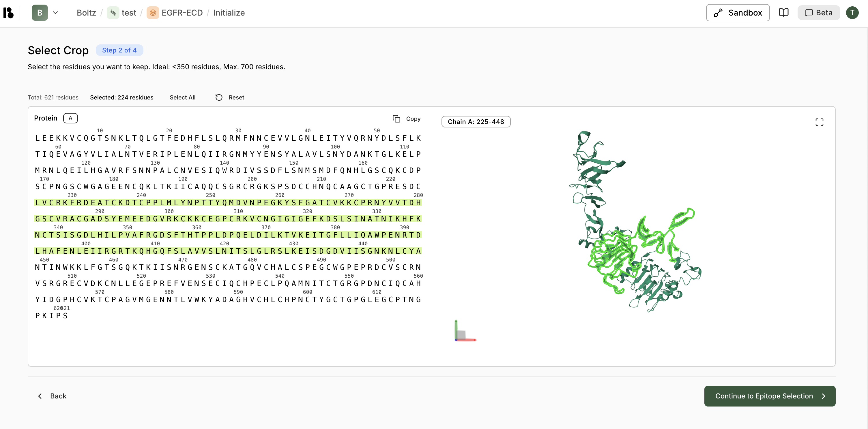Click the Select All link
The height and width of the screenshot is (429, 868).
tap(182, 97)
